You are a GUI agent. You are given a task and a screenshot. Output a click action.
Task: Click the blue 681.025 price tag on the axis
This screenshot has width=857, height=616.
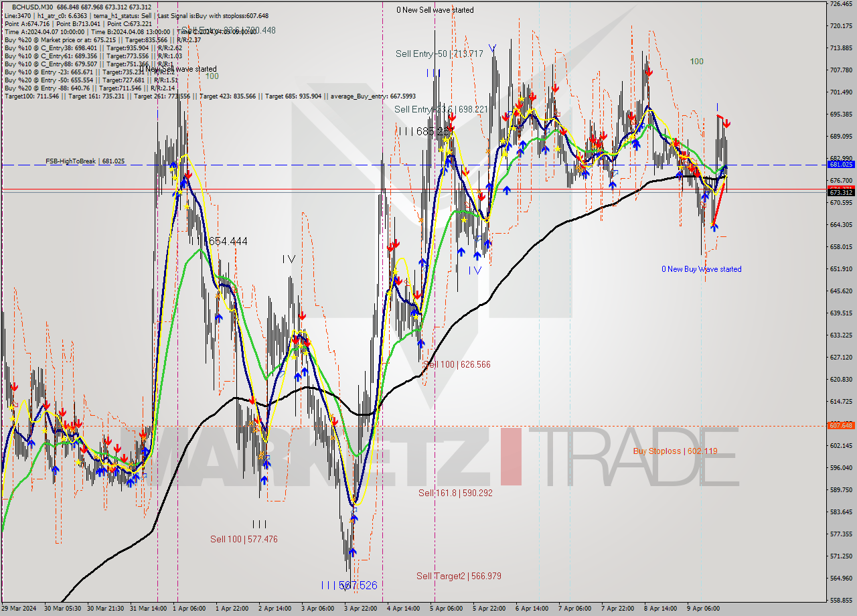tap(841, 164)
